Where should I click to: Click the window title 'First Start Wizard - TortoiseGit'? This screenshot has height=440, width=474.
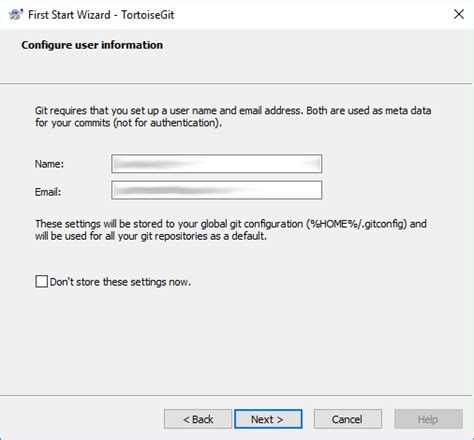tap(101, 15)
